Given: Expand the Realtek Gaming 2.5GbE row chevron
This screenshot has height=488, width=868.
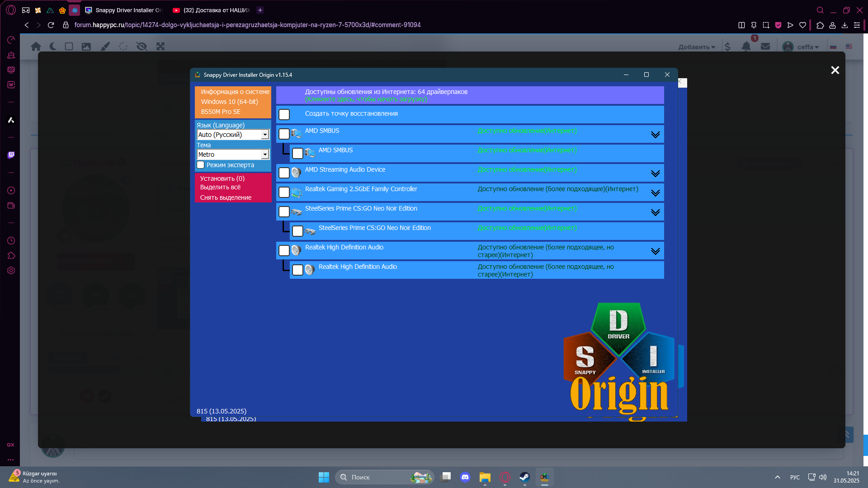Looking at the screenshot, I should coord(655,192).
